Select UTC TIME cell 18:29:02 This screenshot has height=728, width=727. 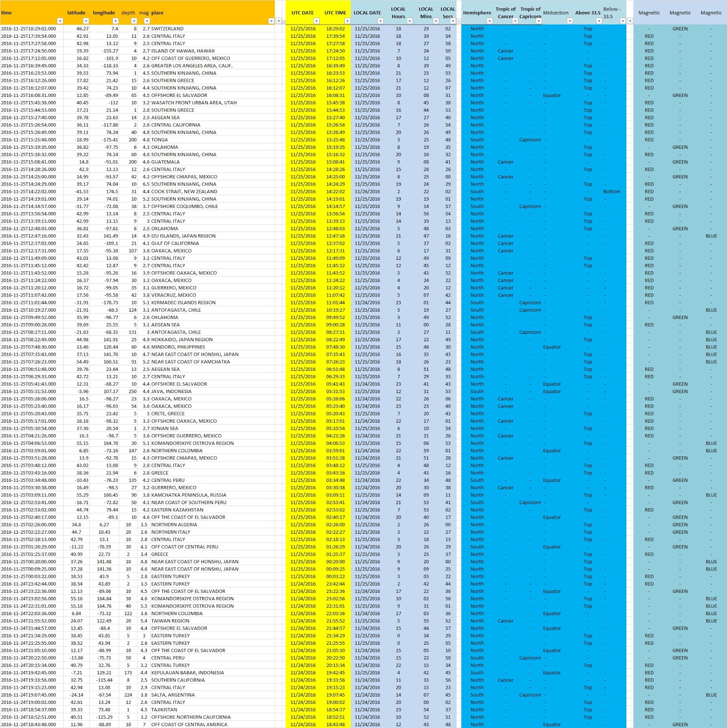pyautogui.click(x=335, y=29)
